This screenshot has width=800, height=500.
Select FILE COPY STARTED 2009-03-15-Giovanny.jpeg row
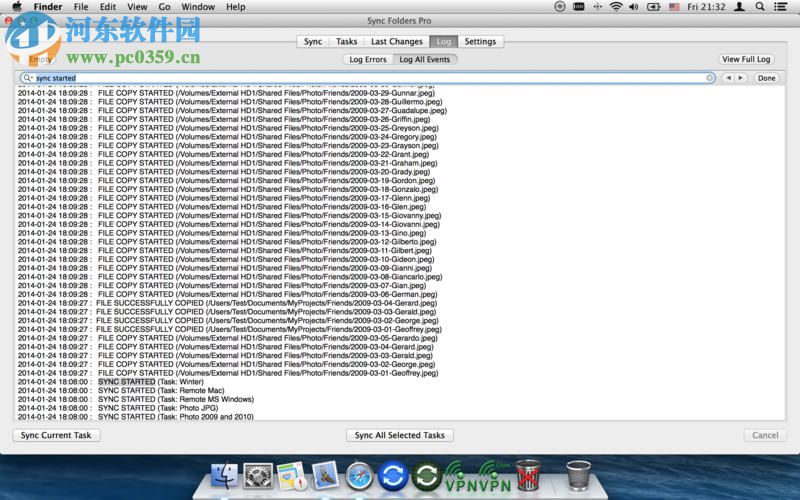click(229, 215)
